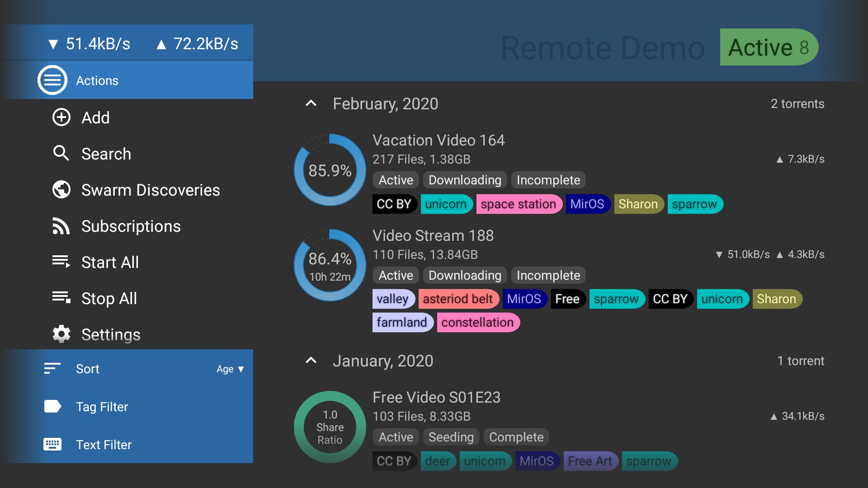Select the Swarm Discoveries menu entry
This screenshot has height=488, width=868.
click(151, 190)
